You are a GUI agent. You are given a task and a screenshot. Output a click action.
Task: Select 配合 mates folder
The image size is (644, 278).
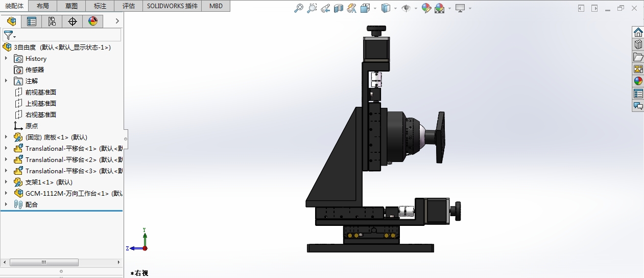[26, 204]
